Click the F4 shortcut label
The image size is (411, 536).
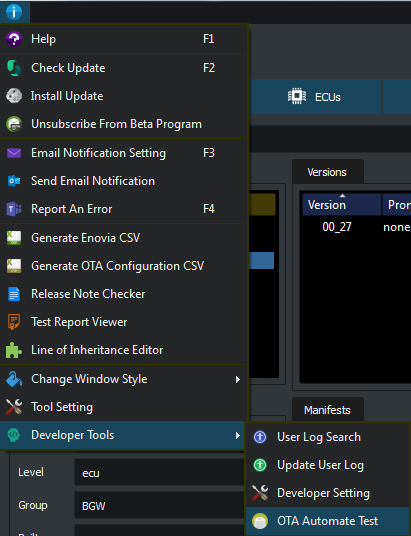[x=209, y=209]
